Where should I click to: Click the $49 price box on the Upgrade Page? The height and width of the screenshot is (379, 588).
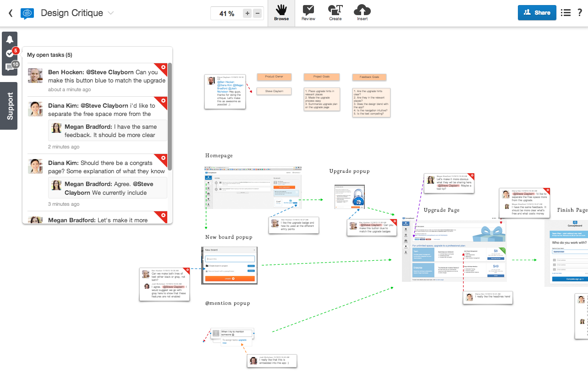(x=495, y=270)
